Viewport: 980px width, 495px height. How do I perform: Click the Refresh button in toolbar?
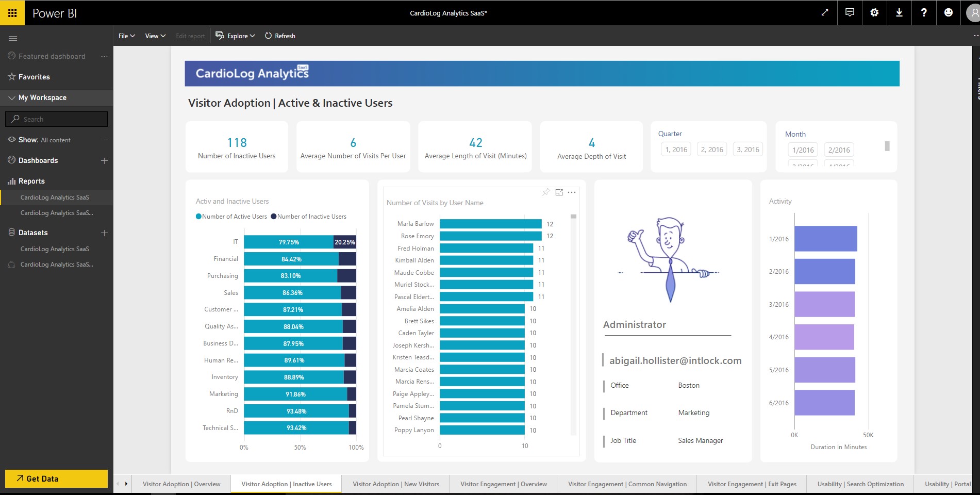280,36
